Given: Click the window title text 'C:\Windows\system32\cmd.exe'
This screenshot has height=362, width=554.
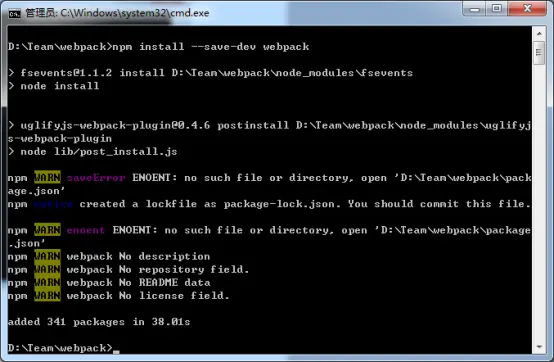Looking at the screenshot, I should click(x=135, y=13).
